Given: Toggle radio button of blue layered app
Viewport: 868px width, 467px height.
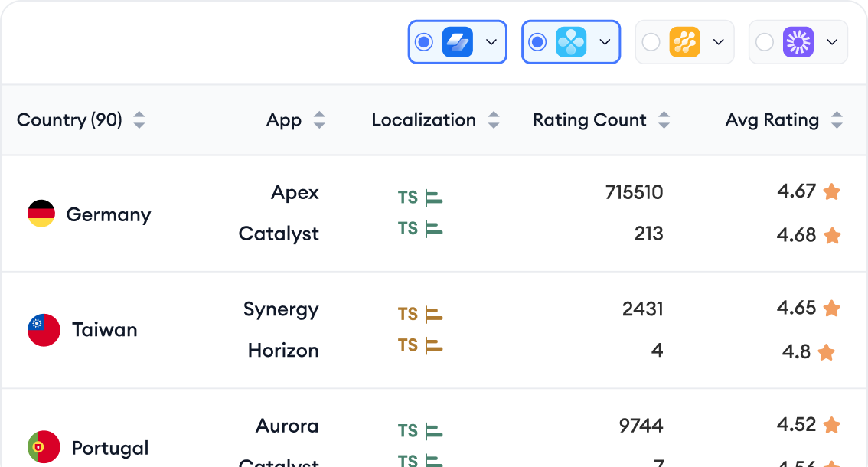Looking at the screenshot, I should [424, 42].
